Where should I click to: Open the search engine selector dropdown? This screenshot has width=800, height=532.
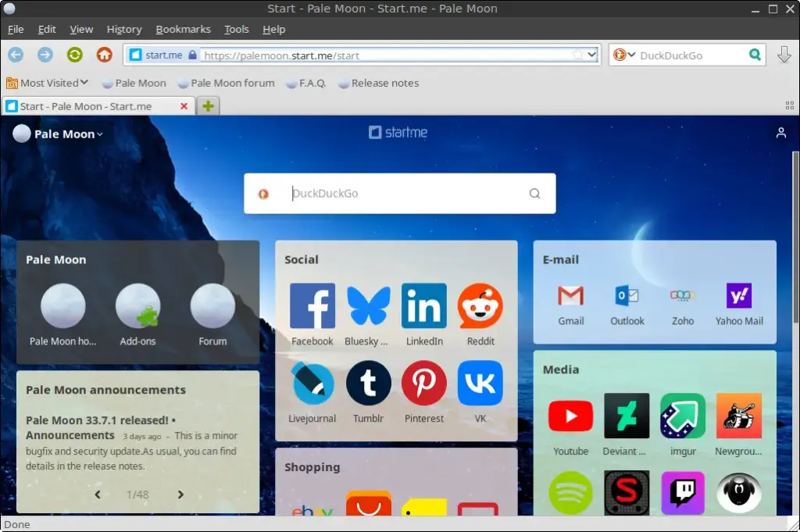point(624,55)
